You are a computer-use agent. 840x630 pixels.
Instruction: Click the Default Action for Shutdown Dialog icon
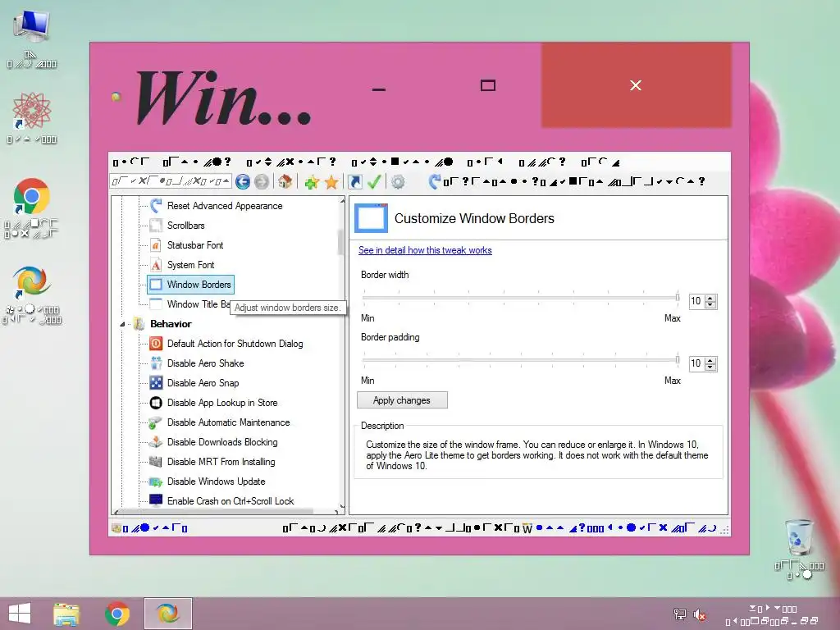coord(156,344)
